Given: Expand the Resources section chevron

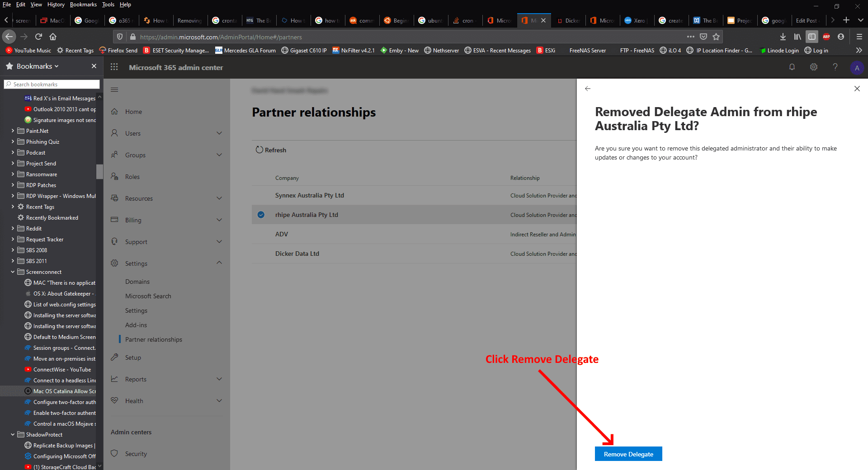Looking at the screenshot, I should click(x=219, y=198).
